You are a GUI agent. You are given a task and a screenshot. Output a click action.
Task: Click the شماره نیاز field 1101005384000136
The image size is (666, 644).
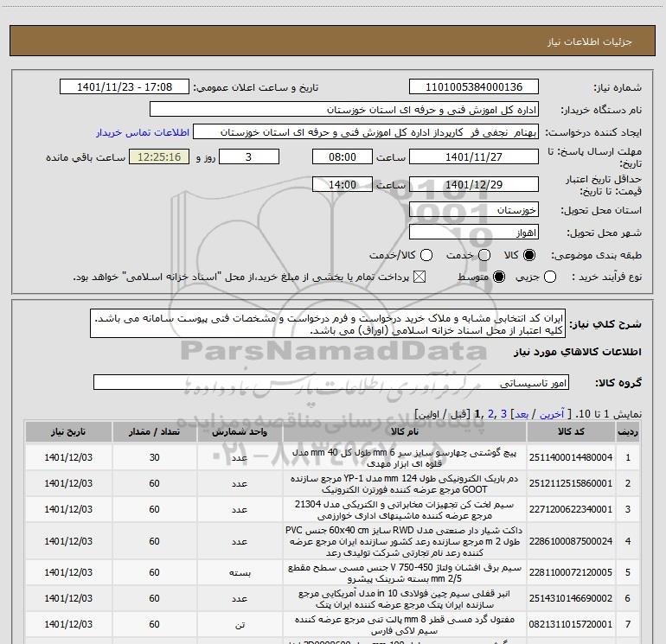(x=474, y=87)
